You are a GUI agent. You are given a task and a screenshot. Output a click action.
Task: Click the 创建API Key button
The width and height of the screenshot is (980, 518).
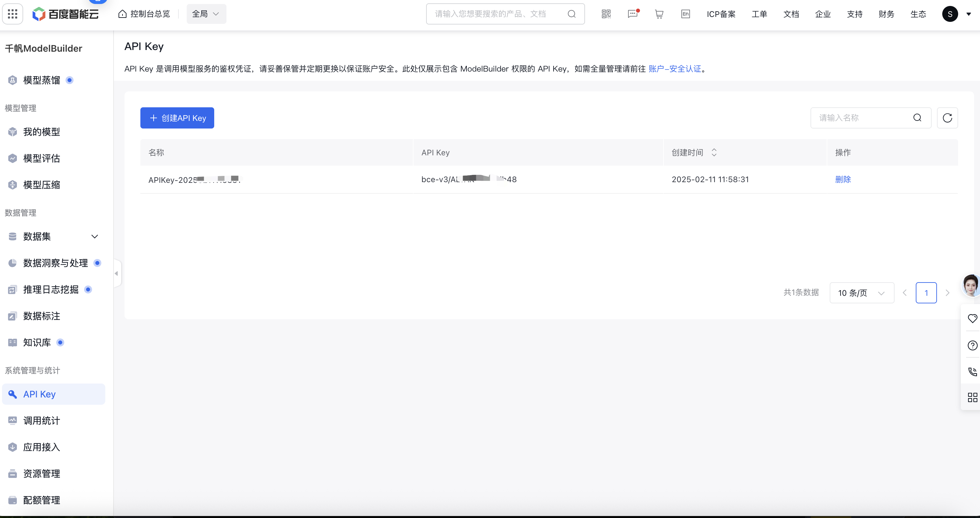[x=177, y=118]
